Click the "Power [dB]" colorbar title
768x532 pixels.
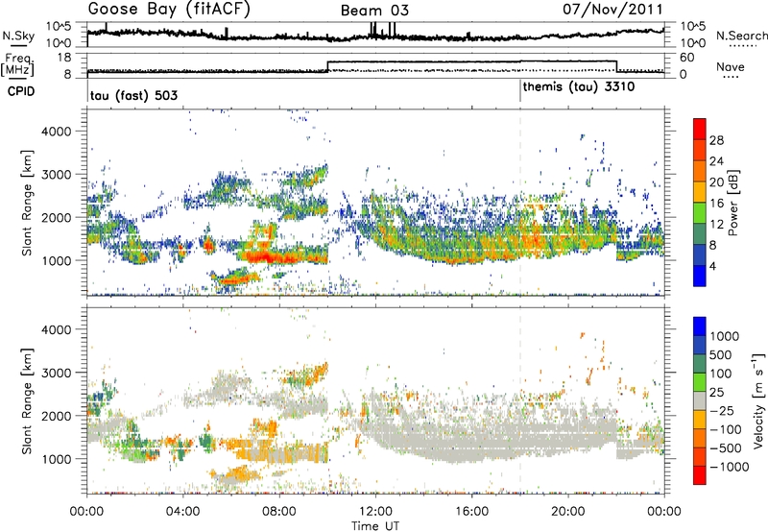[x=732, y=203]
